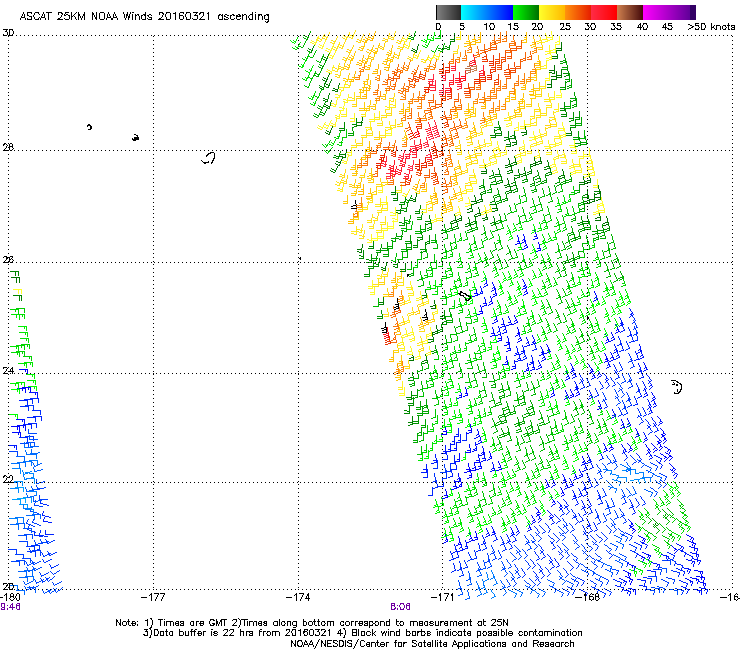
Task: Click the '22' latitude axis label
Action: click(8, 479)
